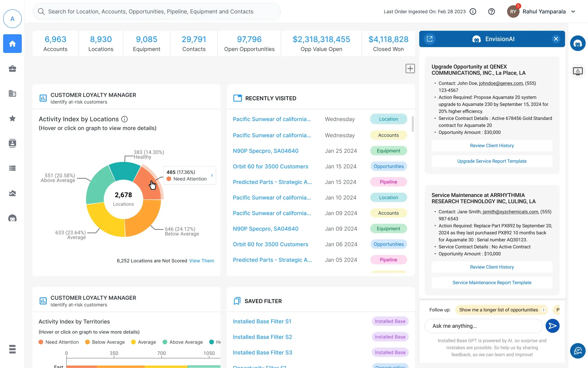Click the top search input field

point(157,11)
